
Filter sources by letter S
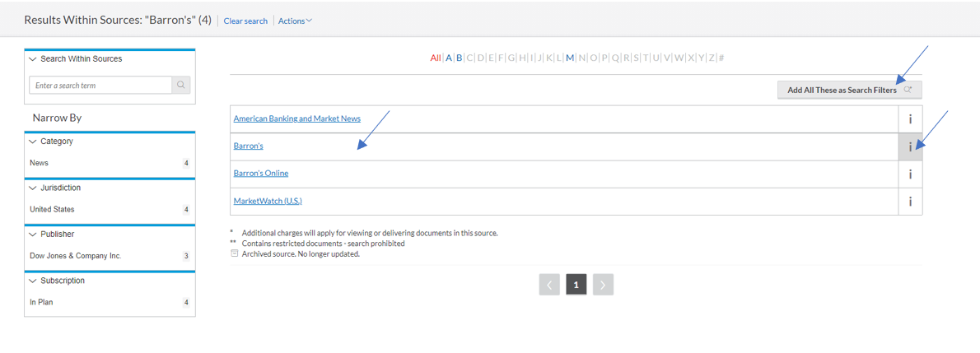tap(636, 58)
